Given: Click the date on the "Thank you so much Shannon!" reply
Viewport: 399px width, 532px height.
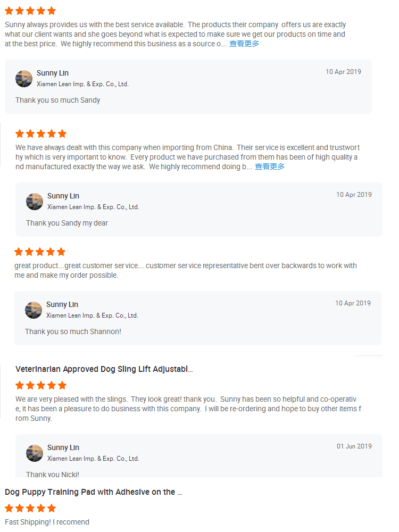Looking at the screenshot, I should [353, 303].
